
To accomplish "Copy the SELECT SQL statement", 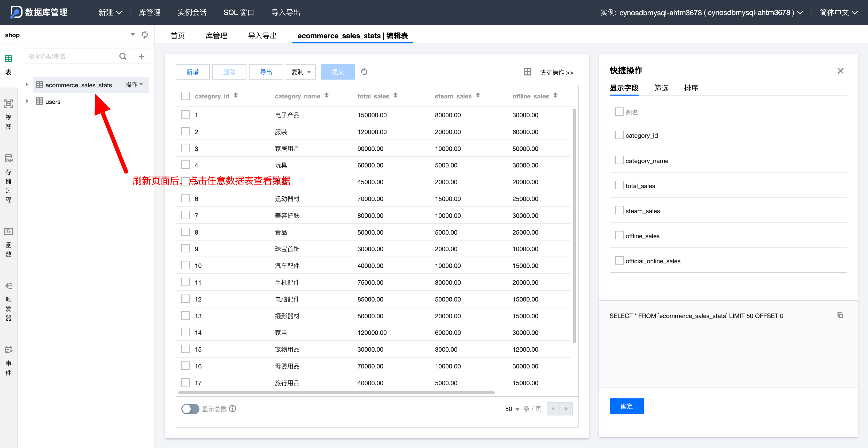I will pos(840,315).
